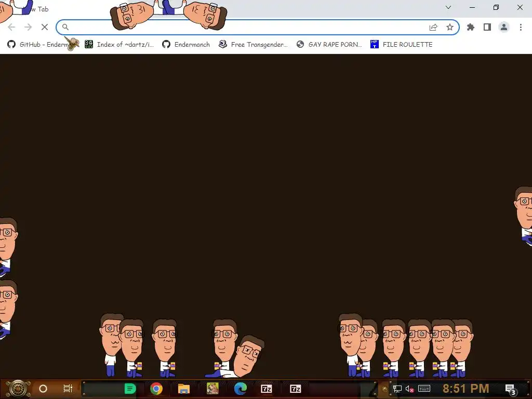Open the Endermanch bookmark
532x399 pixels.
(x=186, y=45)
